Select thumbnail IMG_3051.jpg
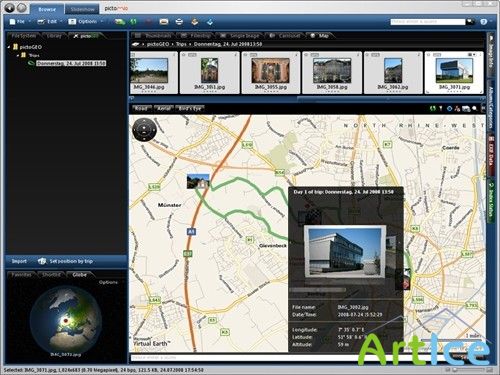 point(209,73)
